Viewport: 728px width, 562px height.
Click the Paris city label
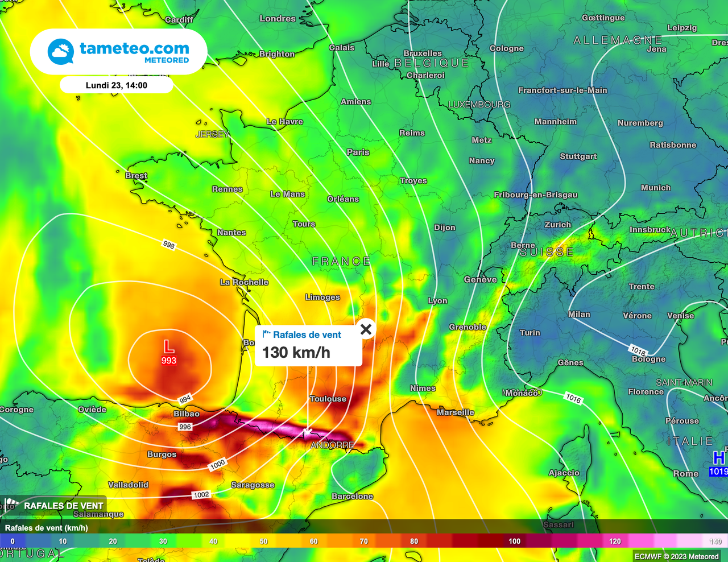[358, 152]
